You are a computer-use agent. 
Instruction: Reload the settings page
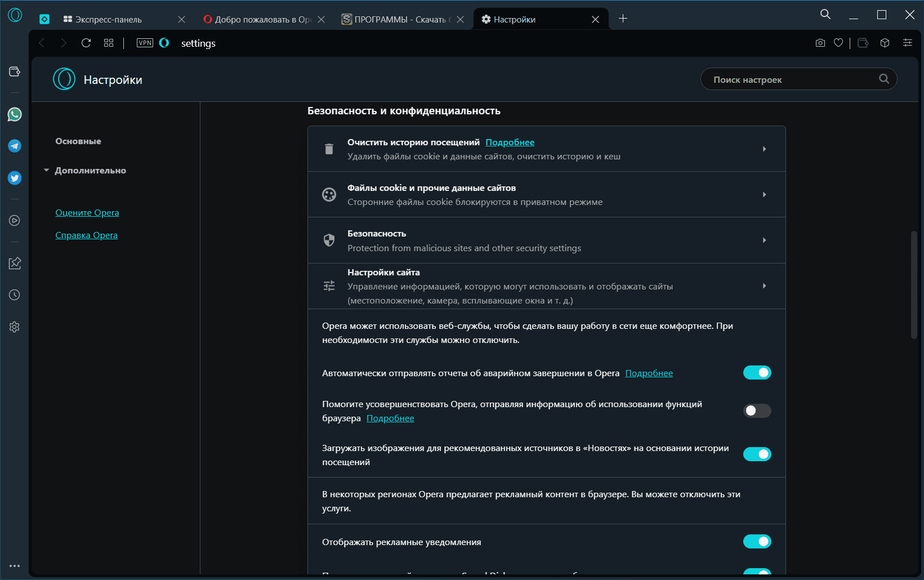86,43
